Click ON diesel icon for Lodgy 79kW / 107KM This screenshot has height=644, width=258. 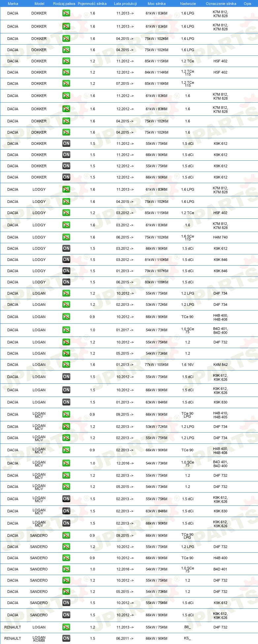66,271
